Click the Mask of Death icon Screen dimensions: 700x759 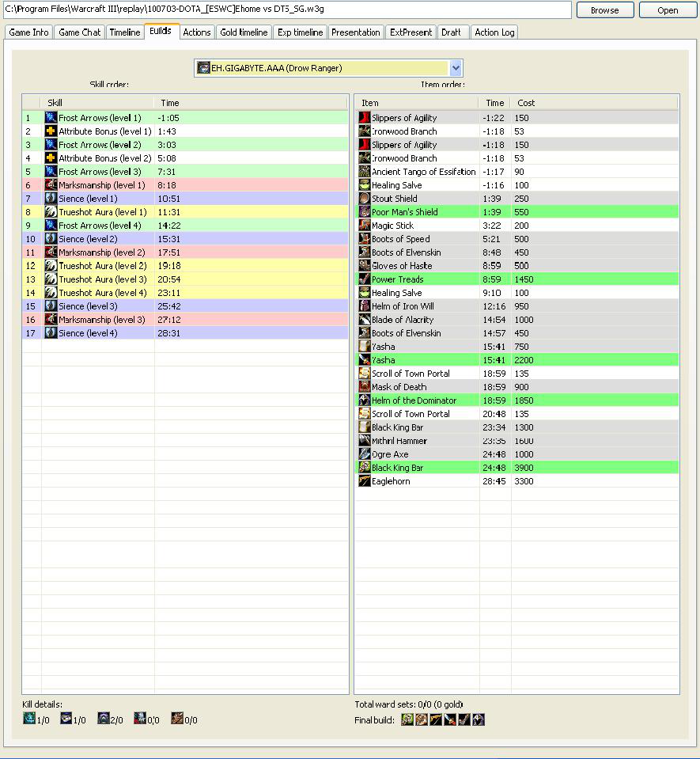click(x=365, y=387)
